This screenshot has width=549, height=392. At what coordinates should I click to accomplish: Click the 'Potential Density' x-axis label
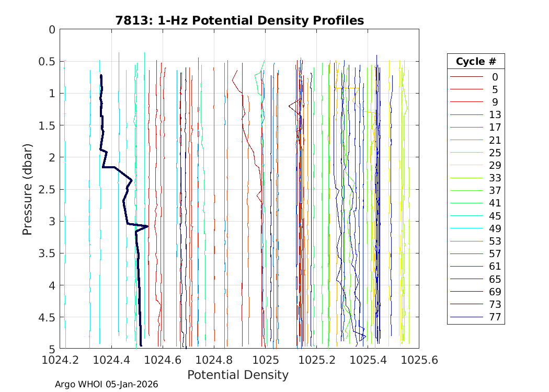click(x=238, y=375)
